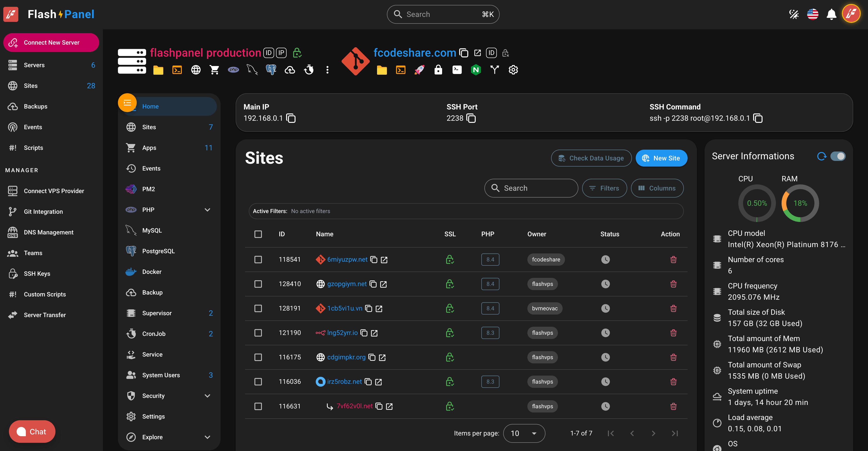
Task: Open the three-dot more menu for server
Action: pyautogui.click(x=327, y=70)
